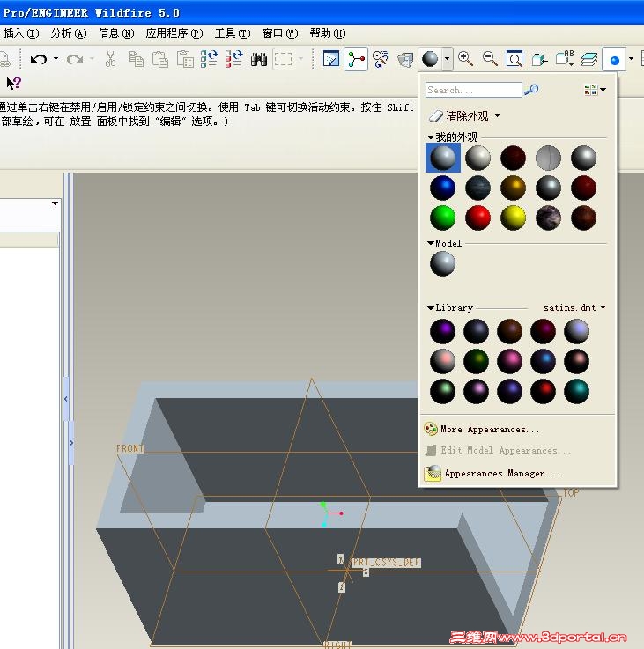Click the Layers stack icon

click(588, 59)
